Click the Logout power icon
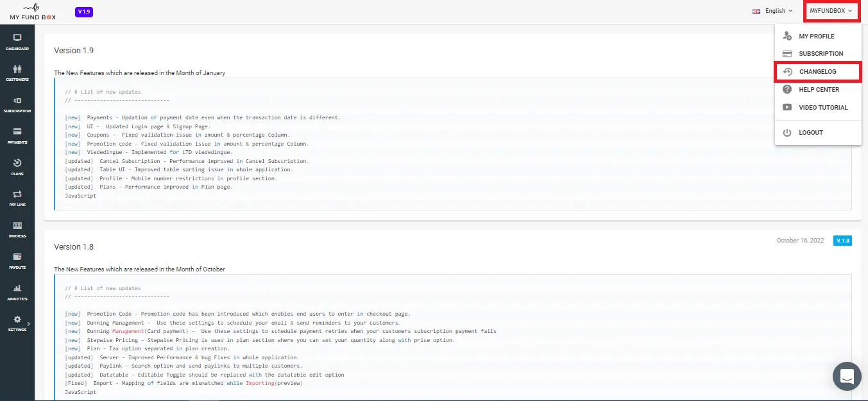The height and width of the screenshot is (401, 868). tap(787, 132)
